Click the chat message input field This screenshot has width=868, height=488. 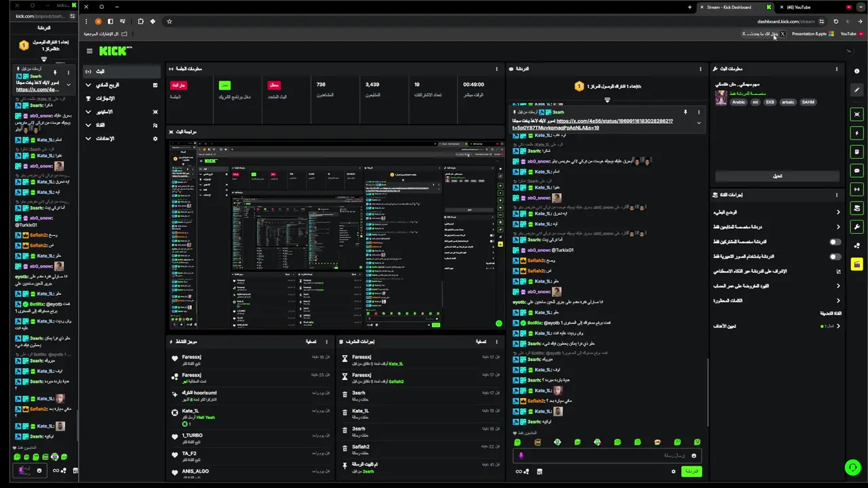pos(606,455)
